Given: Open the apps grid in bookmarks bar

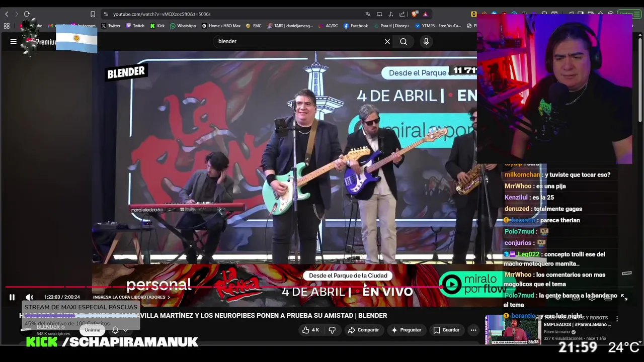Looking at the screenshot, I should 7,26.
